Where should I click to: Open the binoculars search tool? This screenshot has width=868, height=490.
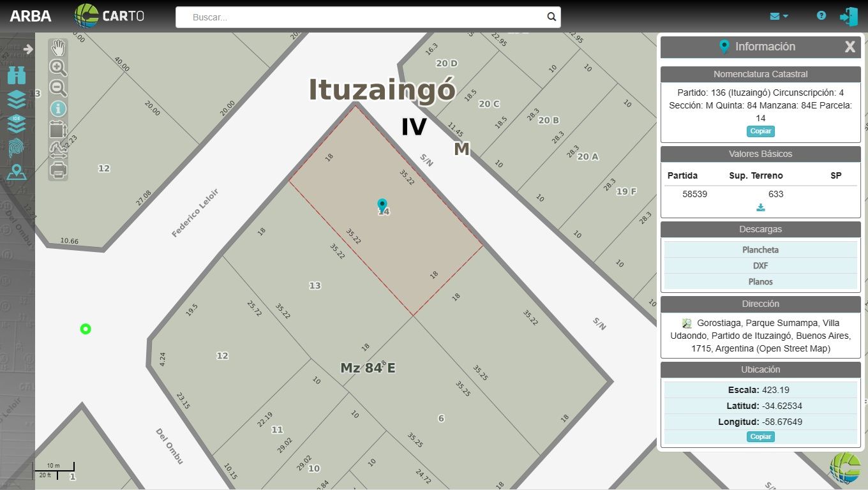pos(17,75)
